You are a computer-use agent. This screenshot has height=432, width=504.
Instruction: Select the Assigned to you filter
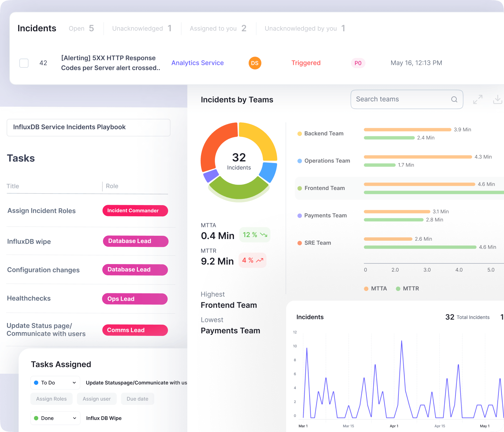[x=217, y=28]
